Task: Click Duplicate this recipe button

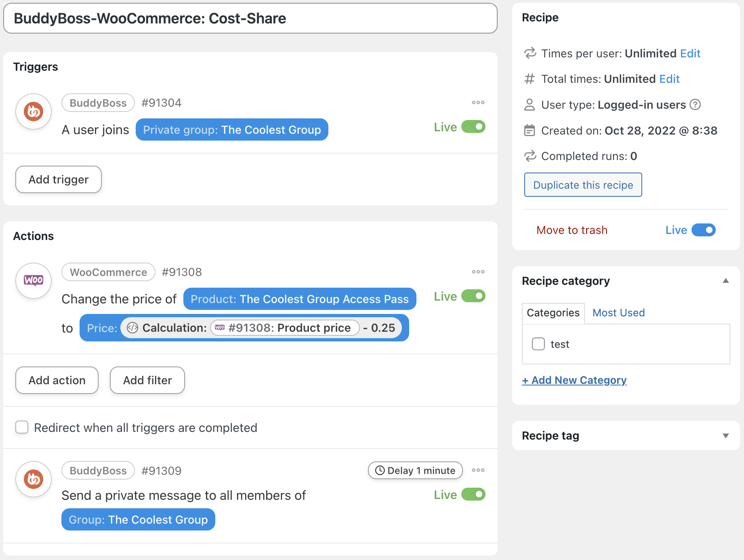Action: point(583,185)
